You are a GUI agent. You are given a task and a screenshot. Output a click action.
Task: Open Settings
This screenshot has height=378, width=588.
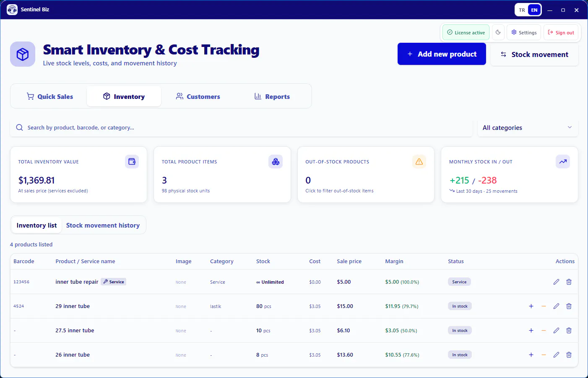coord(524,32)
